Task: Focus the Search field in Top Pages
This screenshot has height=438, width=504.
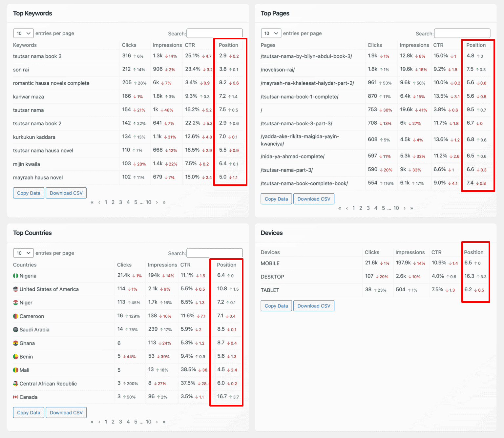Action: [462, 33]
